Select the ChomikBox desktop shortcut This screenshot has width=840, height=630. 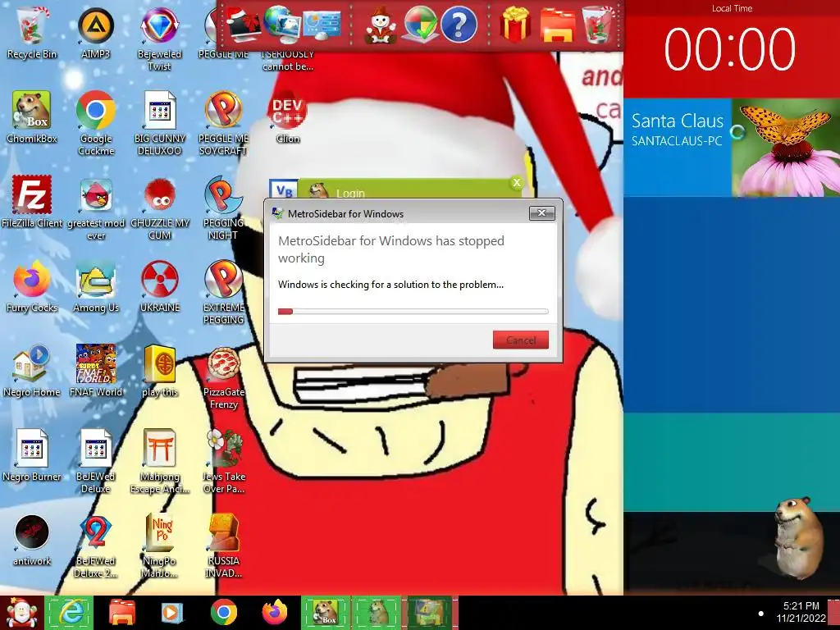tap(31, 118)
